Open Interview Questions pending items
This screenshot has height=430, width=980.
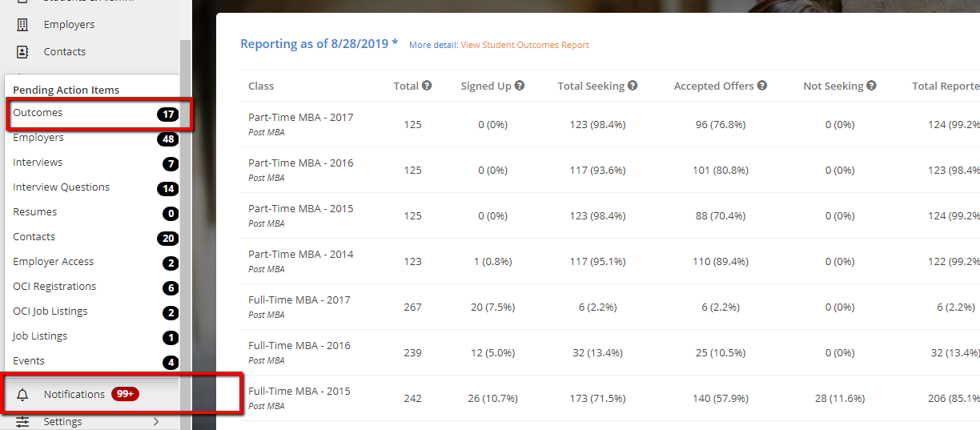61,187
